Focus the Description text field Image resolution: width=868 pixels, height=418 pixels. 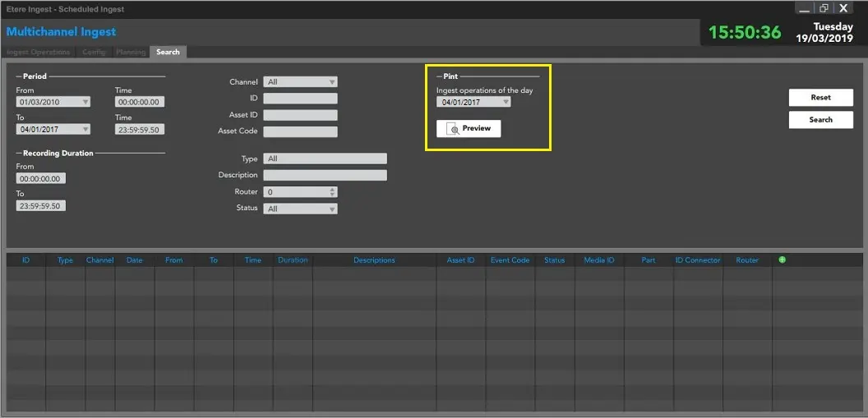[x=325, y=175]
